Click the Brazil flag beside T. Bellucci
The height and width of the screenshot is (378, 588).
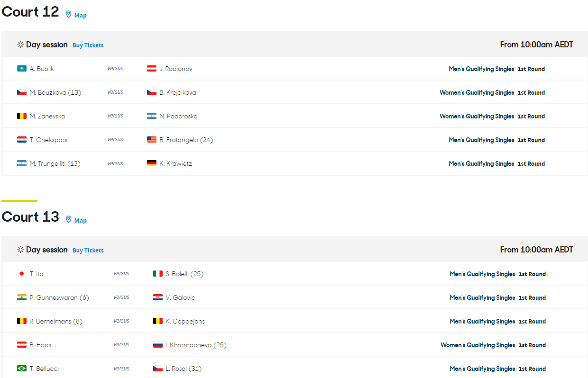tap(22, 369)
